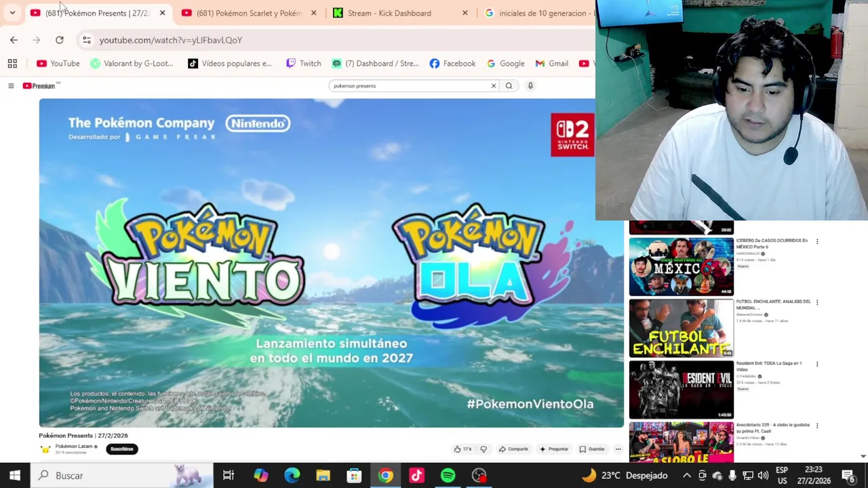The image size is (868, 488).
Task: Open Copilot from the taskbar
Action: point(260,475)
